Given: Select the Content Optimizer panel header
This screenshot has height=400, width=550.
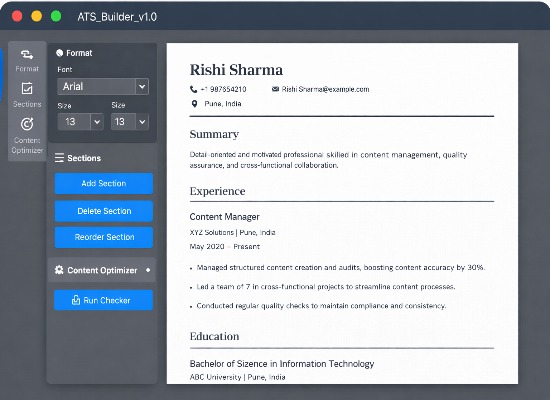Looking at the screenshot, I should (102, 270).
